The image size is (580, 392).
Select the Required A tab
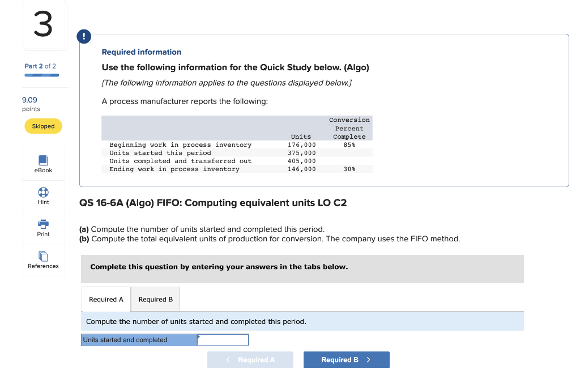(x=106, y=299)
